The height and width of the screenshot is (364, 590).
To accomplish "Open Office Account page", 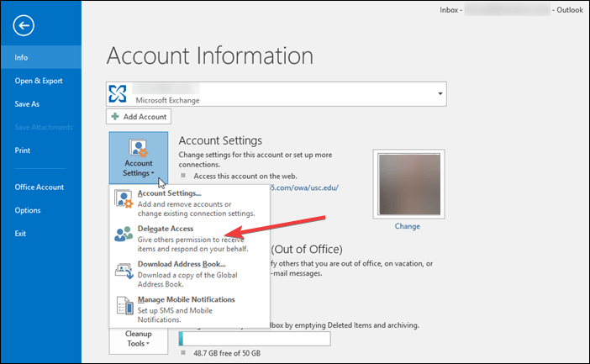I will (40, 187).
